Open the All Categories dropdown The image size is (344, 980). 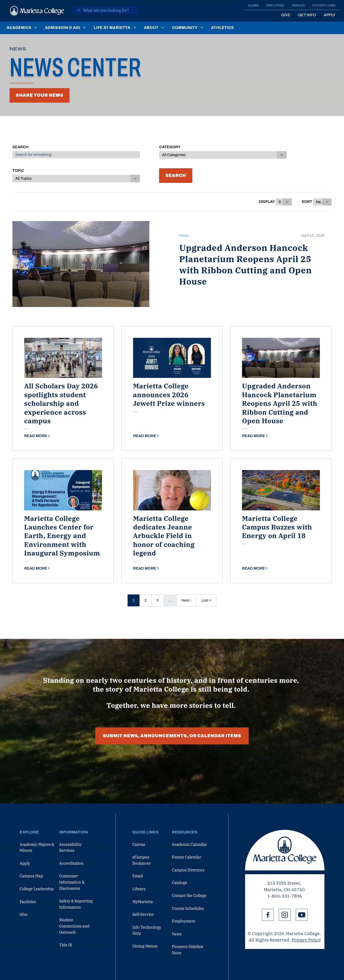pos(223,155)
